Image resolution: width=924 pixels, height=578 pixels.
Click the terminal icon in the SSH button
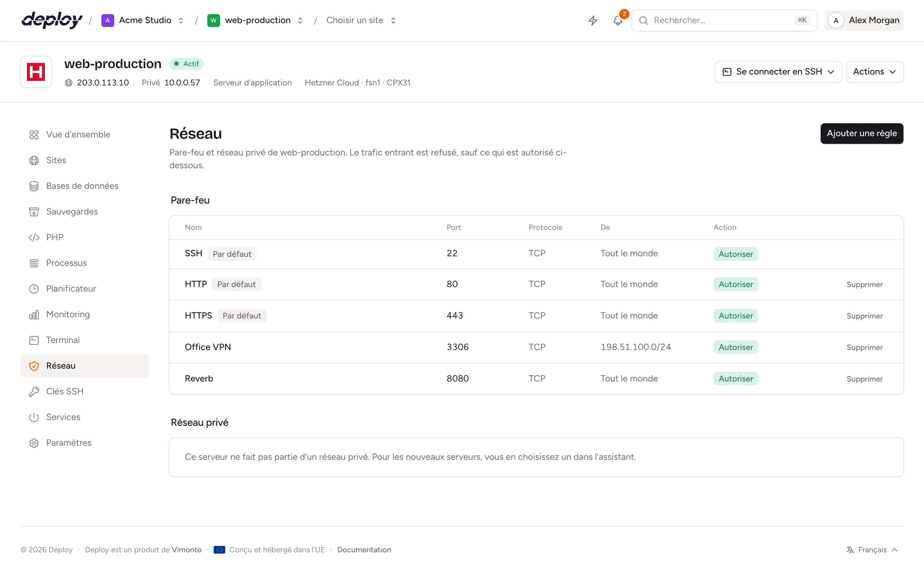pos(727,72)
